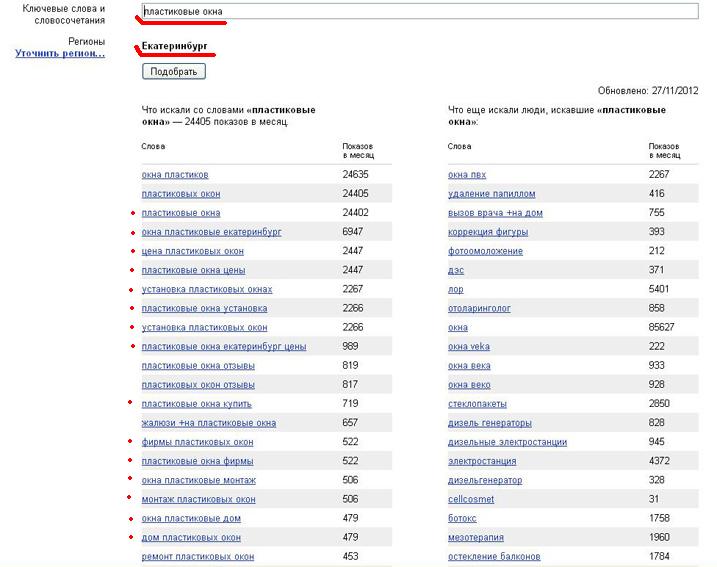The image size is (717, 567).
Task: Open 'вызов врача +на дом' link
Action: click(x=495, y=213)
